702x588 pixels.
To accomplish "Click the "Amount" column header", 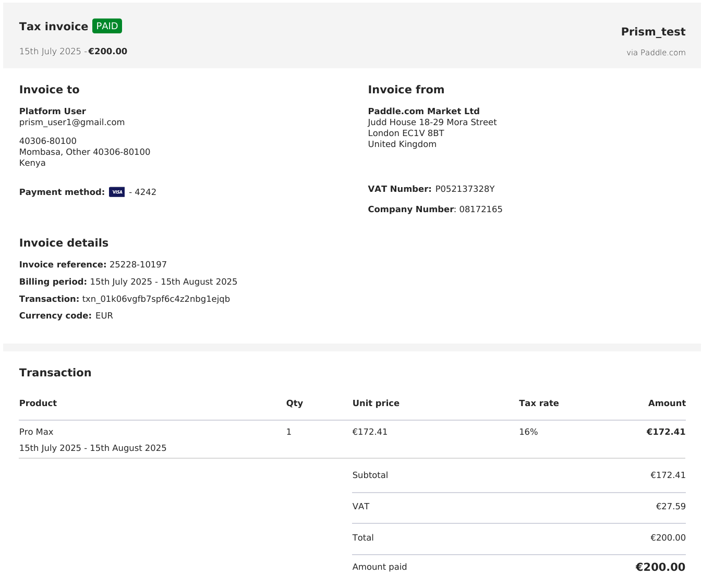I will coord(667,403).
